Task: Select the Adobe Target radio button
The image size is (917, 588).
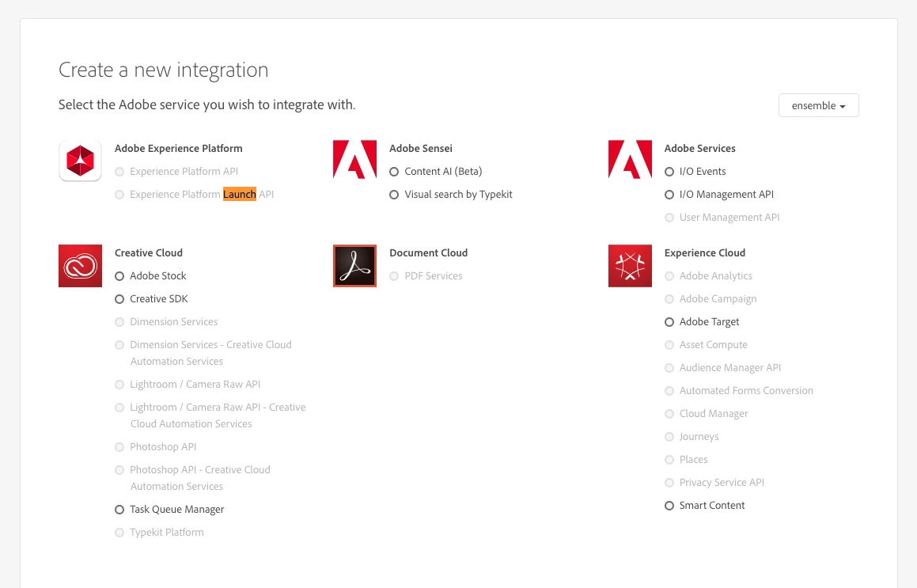Action: pyautogui.click(x=669, y=322)
